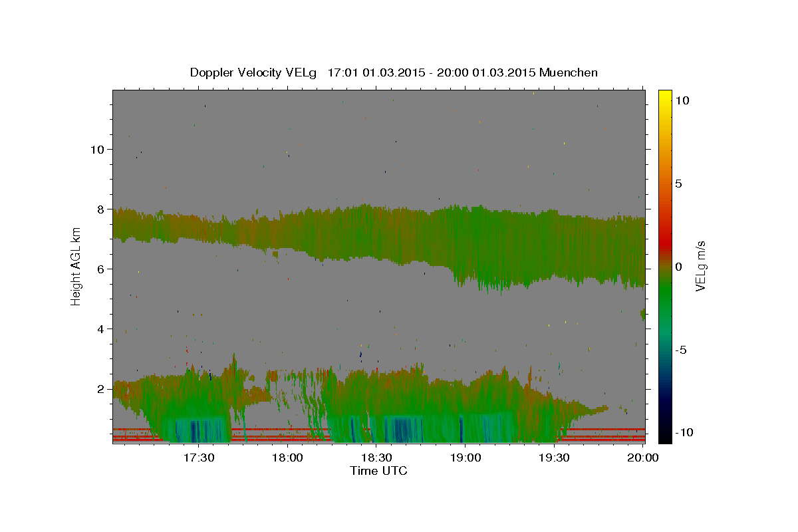This screenshot has height=532, width=798.
Task: Select the '19:00' time axis label
Action: click(x=465, y=458)
